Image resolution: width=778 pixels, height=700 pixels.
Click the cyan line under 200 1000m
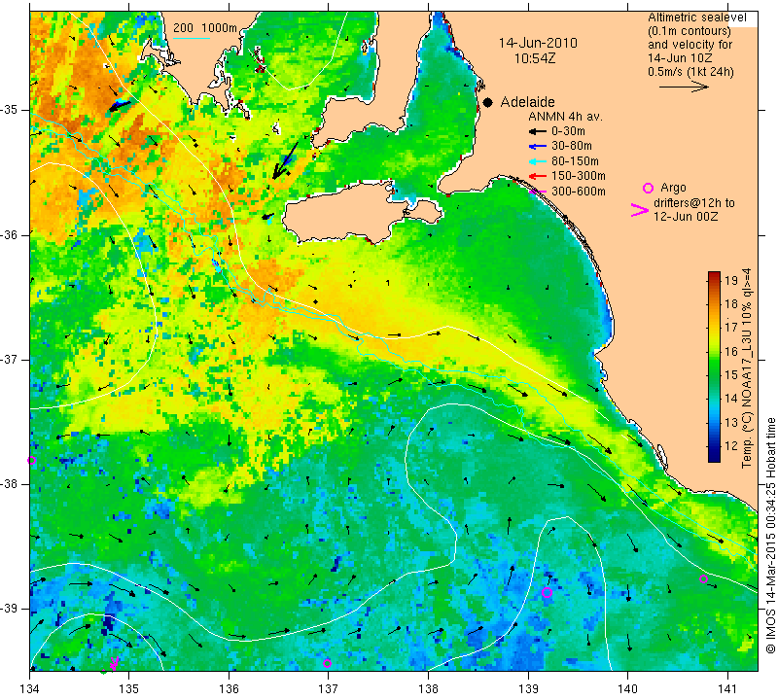click(192, 38)
